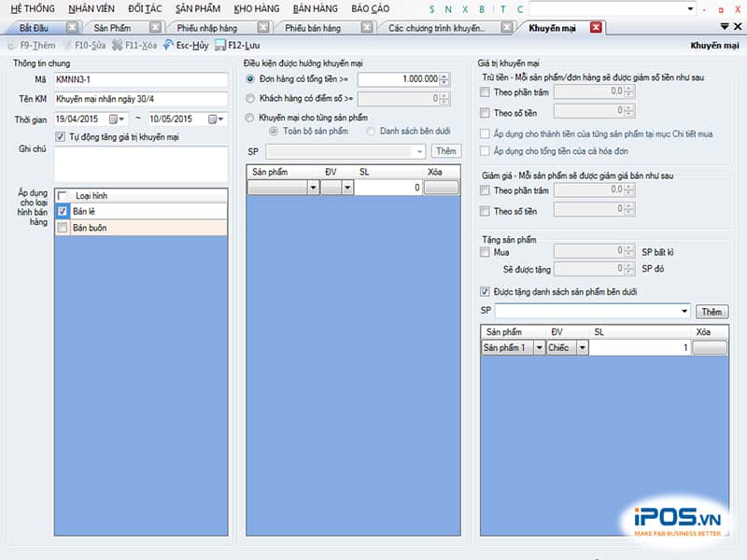747x560 pixels.
Task: Check the Bán buôn sales type
Action: 62,228
